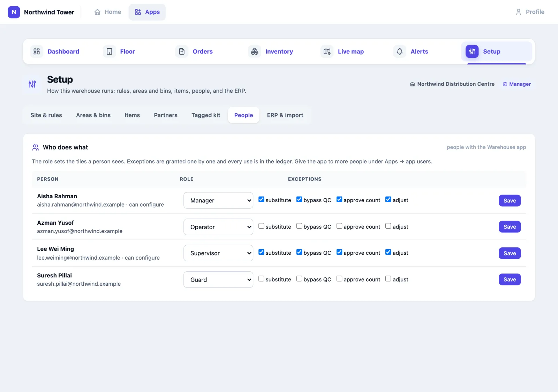Save Suresh Pillai's row
The height and width of the screenshot is (392, 558).
pos(510,279)
